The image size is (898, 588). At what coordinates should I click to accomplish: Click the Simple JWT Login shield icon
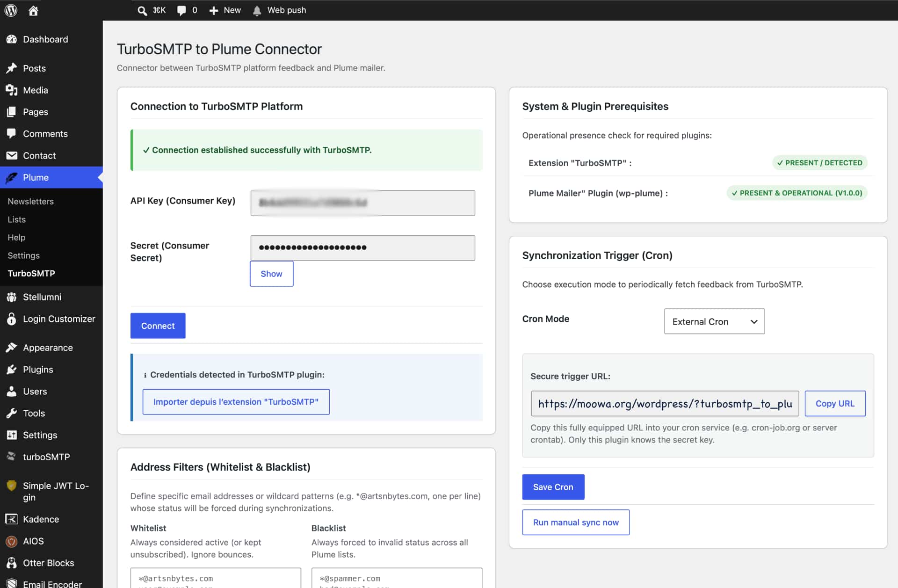12,486
